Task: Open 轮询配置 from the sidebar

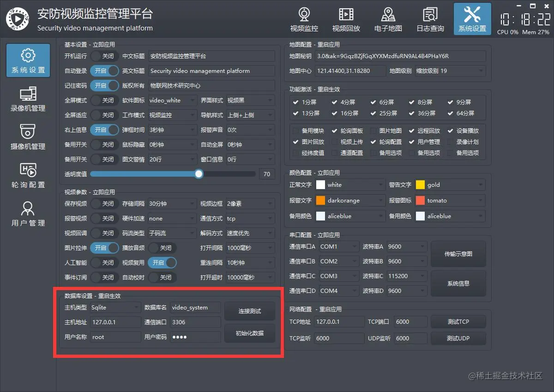Action: tap(29, 175)
